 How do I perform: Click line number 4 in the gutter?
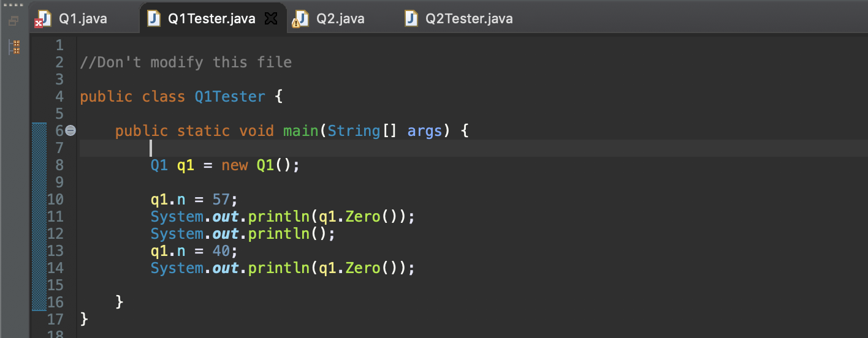(x=59, y=96)
